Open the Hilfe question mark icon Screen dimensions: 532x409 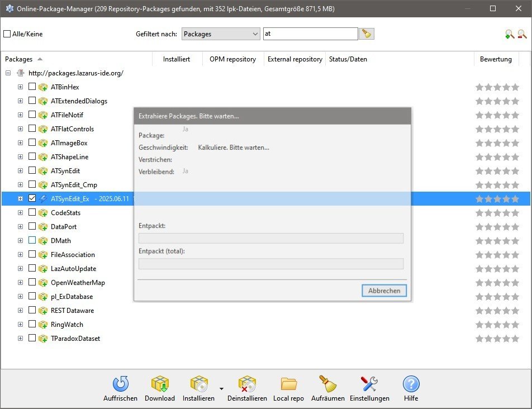[411, 384]
